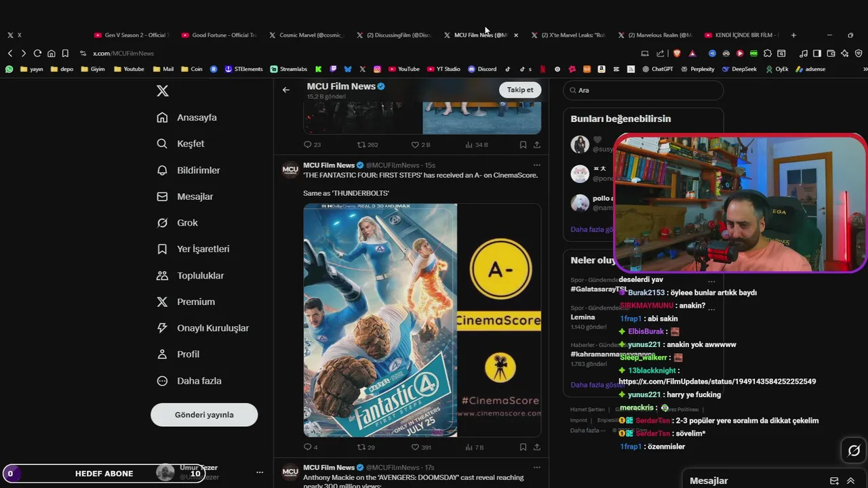Click the X logo in the sidebar
This screenshot has width=868, height=488.
pos(163,91)
